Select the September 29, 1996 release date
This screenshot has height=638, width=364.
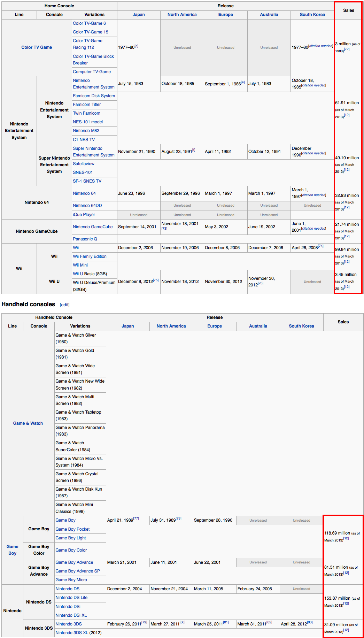tap(181, 193)
